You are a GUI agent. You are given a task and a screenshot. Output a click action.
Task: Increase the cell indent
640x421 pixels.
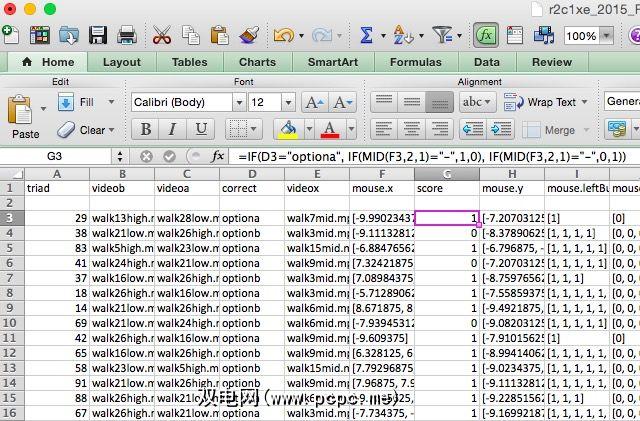click(x=500, y=129)
